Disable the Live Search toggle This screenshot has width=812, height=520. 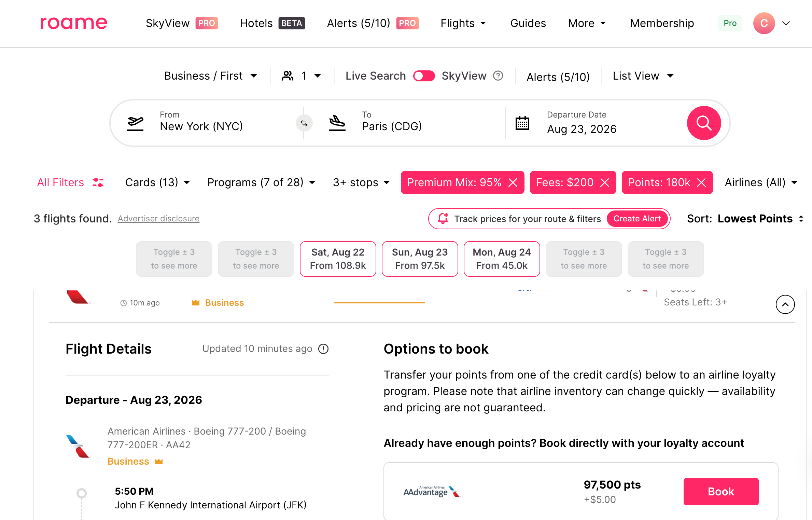click(x=424, y=76)
